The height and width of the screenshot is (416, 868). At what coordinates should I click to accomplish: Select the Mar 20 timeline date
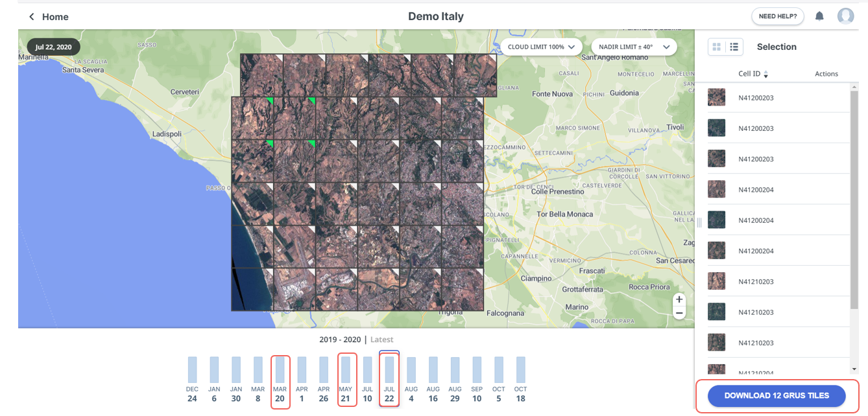point(280,380)
